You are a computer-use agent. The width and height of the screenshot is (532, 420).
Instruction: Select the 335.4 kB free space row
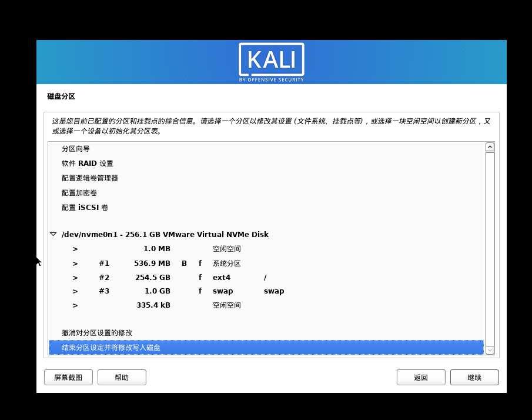point(176,305)
